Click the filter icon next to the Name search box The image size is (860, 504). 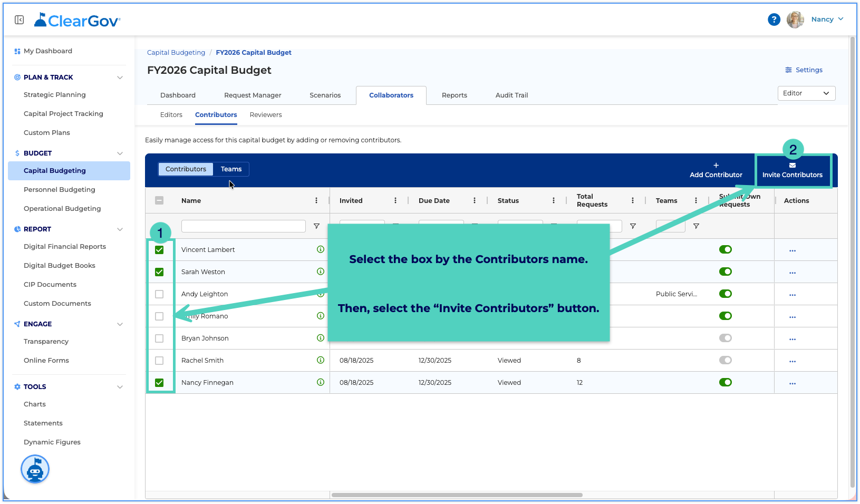pos(316,226)
